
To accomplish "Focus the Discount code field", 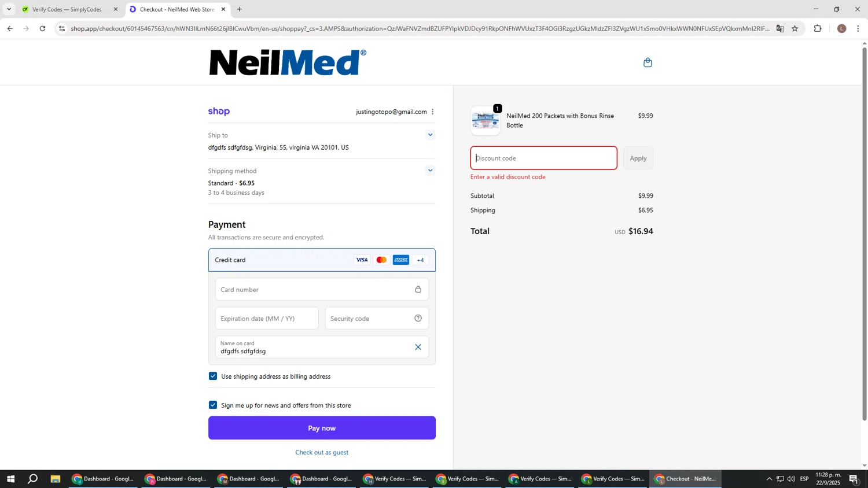I will [544, 158].
